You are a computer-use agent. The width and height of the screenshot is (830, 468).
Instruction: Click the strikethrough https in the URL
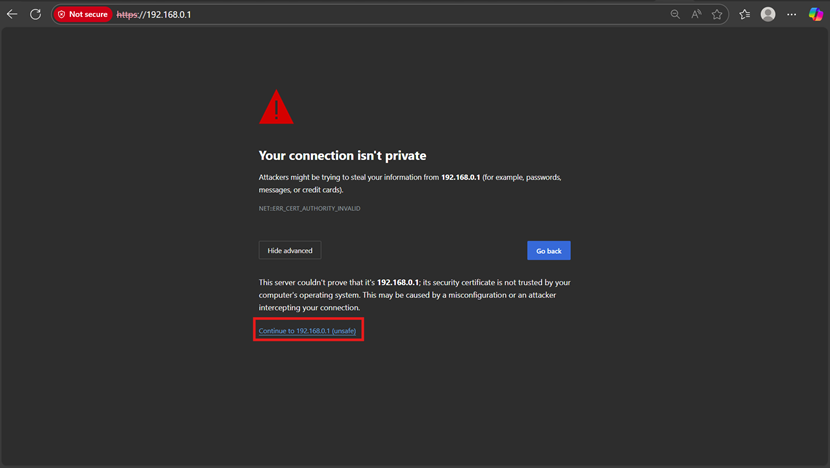pos(126,15)
